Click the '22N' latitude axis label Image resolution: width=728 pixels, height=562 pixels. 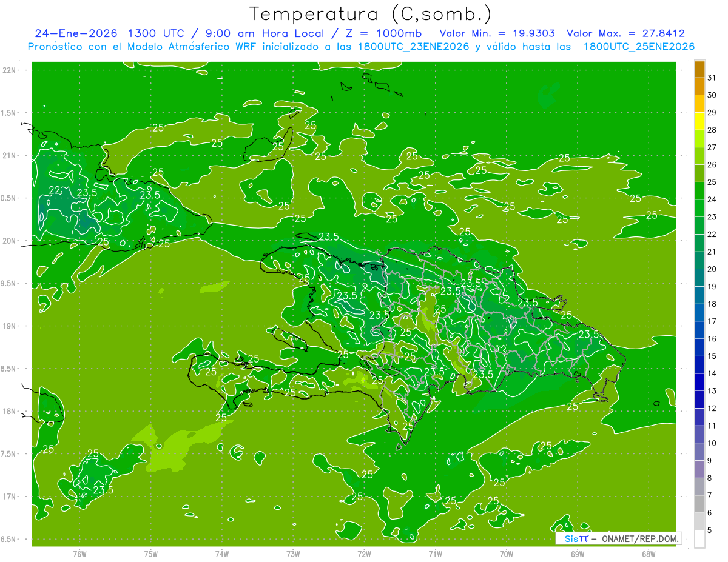[x=10, y=70]
